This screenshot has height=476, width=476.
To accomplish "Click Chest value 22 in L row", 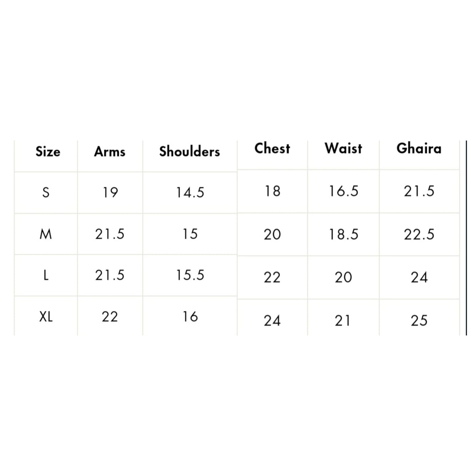I will (272, 277).
